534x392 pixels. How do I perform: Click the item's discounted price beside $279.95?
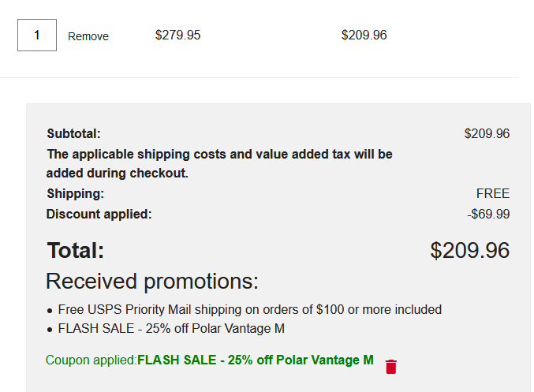[364, 35]
